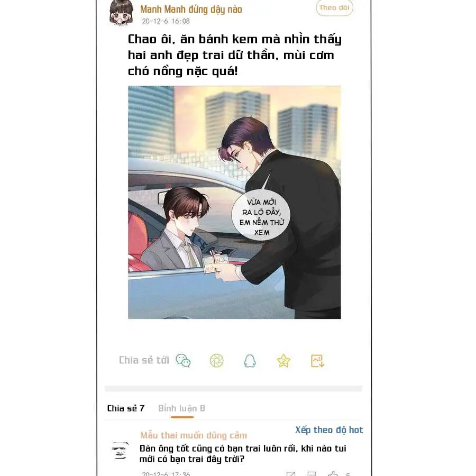Save image using the download picture icon
This screenshot has height=476, width=476.
(x=317, y=361)
